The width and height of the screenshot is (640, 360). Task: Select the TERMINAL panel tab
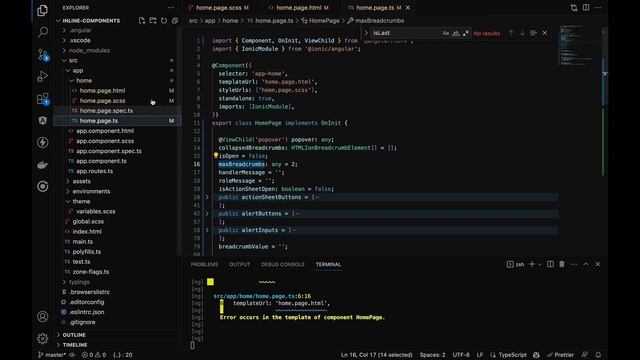(328, 264)
